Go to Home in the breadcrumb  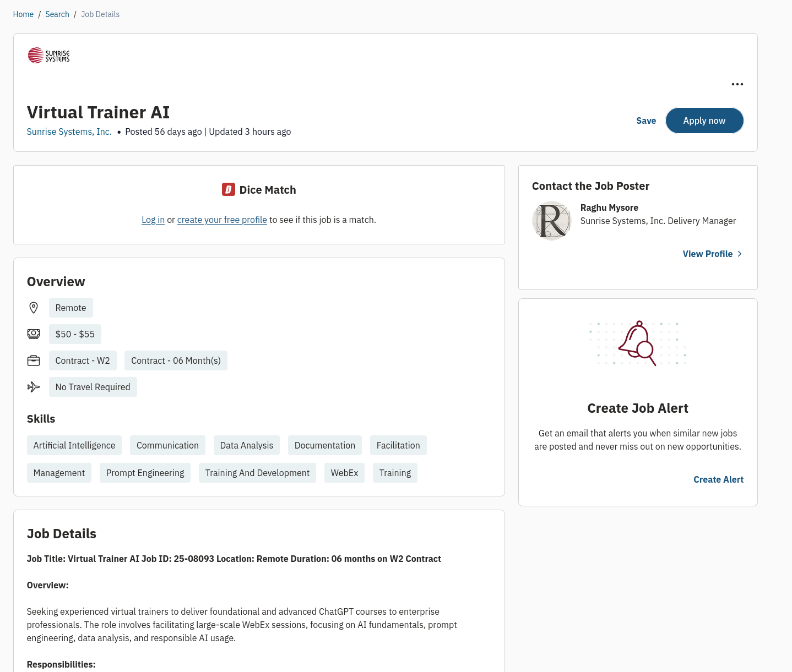tap(23, 14)
